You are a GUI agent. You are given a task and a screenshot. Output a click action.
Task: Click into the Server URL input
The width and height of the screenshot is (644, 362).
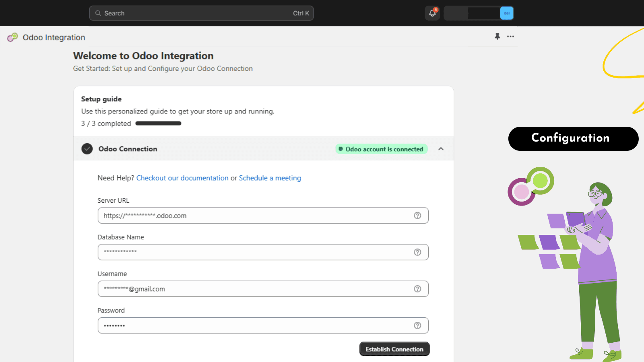tap(254, 216)
